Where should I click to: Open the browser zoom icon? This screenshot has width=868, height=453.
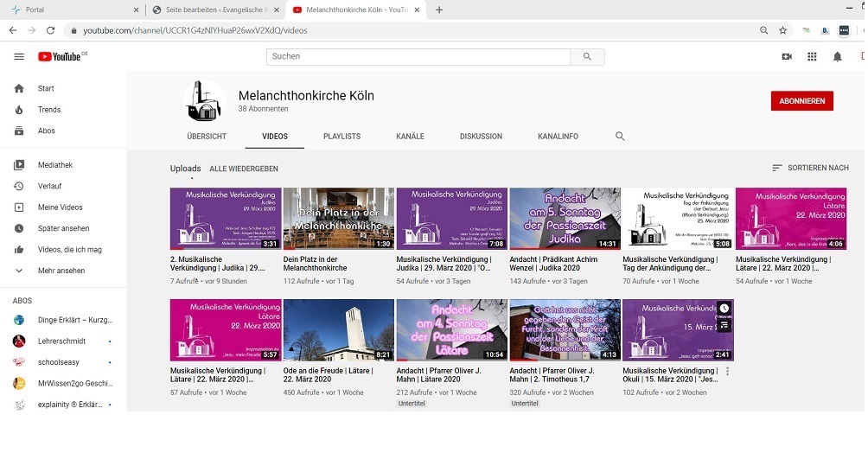point(764,30)
